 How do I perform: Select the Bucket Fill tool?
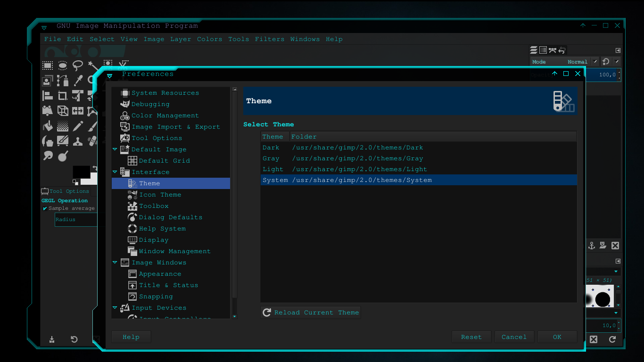48,126
